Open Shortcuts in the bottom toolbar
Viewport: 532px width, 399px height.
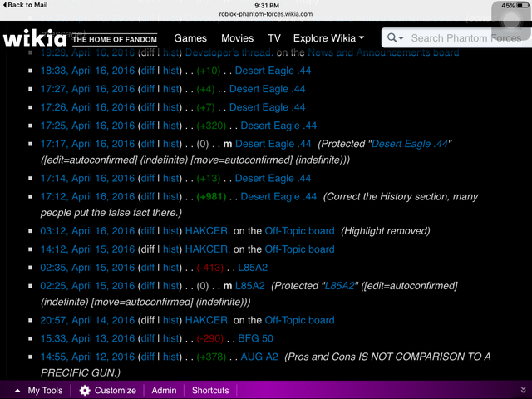210,391
